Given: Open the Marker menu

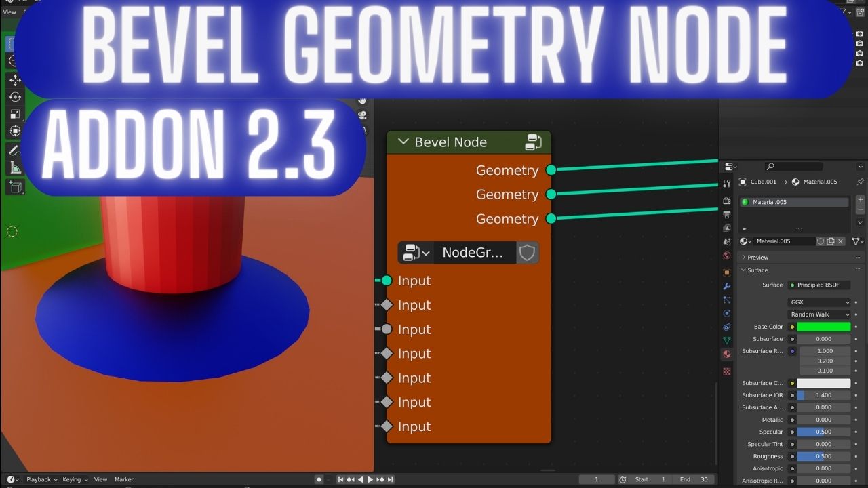Looking at the screenshot, I should click(x=124, y=479).
